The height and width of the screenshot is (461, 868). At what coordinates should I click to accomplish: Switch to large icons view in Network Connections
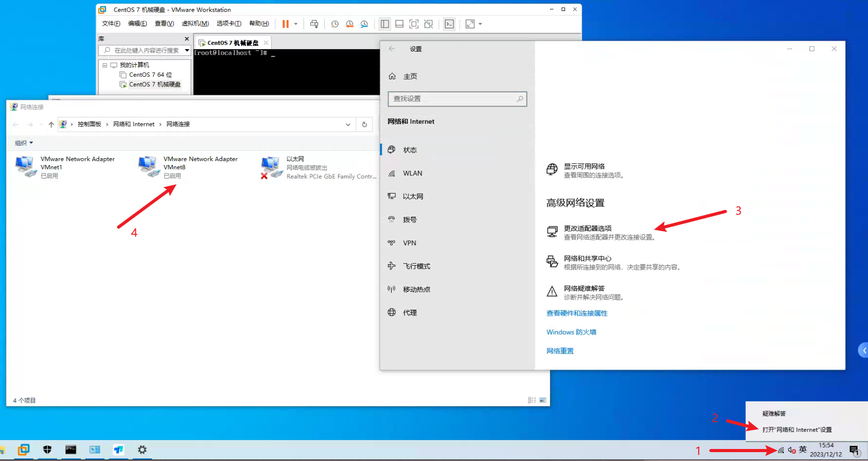point(543,400)
